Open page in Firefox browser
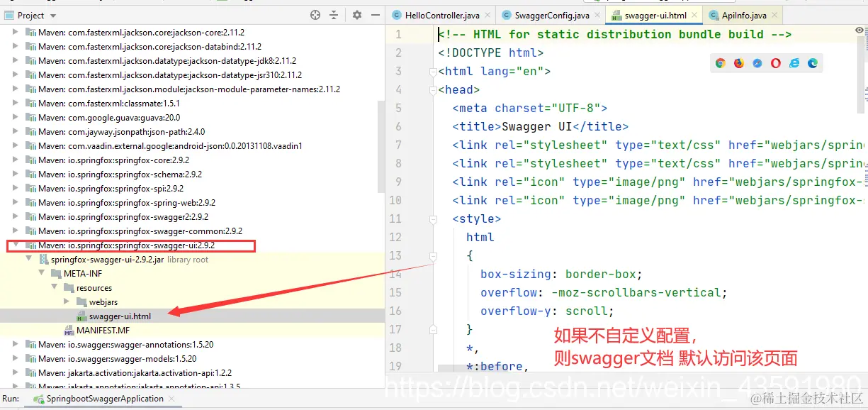Image resolution: width=868 pixels, height=410 pixels. (x=739, y=63)
